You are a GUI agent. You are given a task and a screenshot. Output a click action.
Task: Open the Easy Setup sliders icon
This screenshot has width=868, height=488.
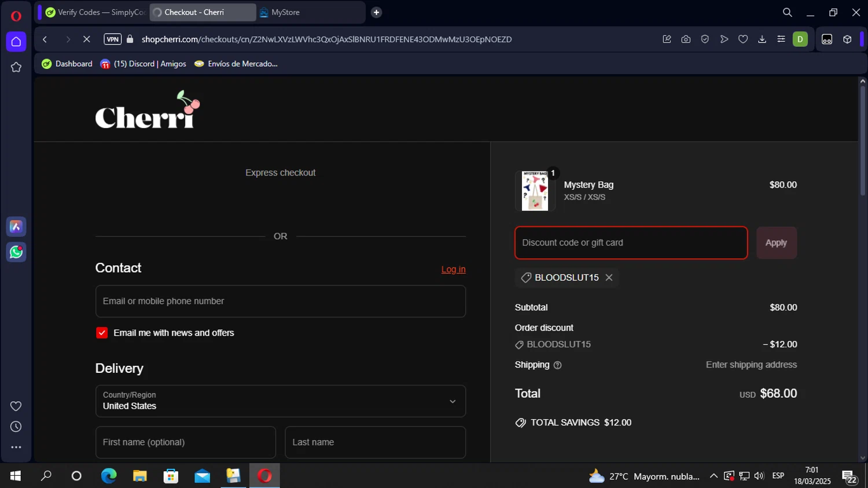click(781, 39)
